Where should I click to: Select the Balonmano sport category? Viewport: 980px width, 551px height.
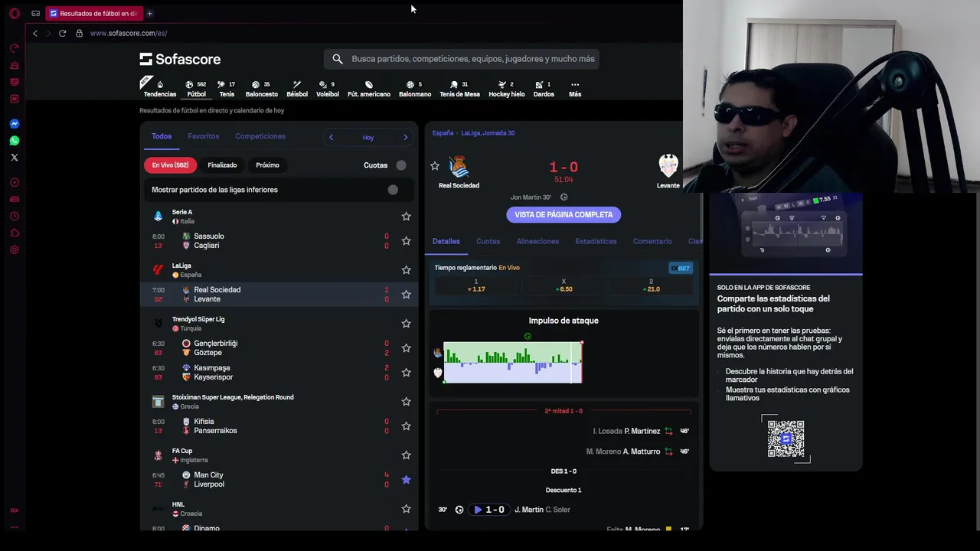point(415,89)
